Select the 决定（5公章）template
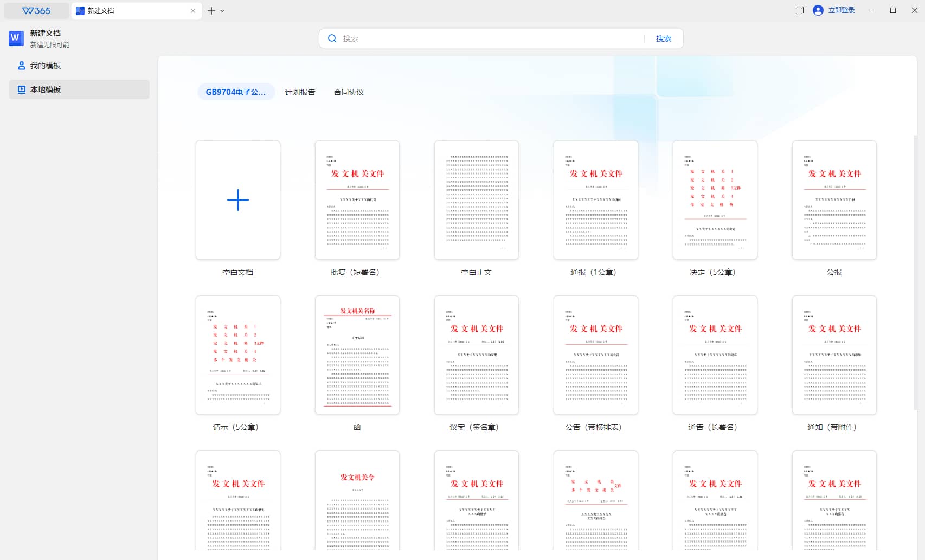 coord(715,200)
